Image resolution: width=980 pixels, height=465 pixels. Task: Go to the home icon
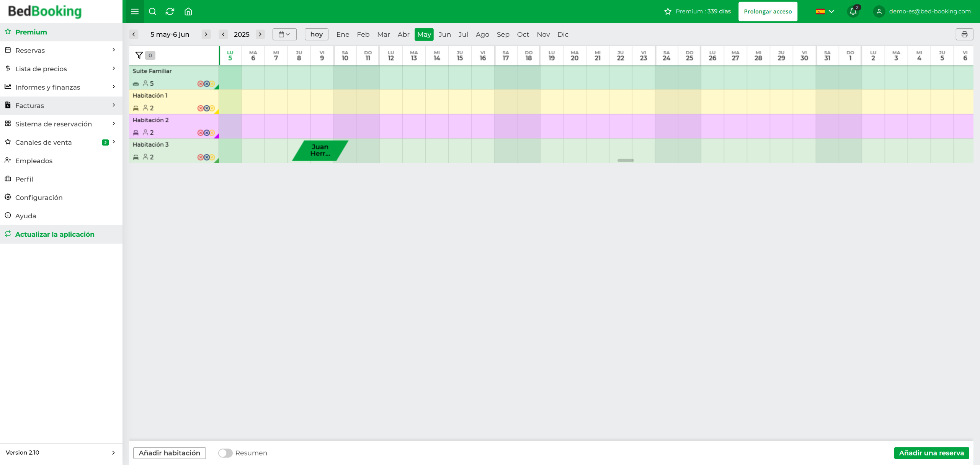188,11
